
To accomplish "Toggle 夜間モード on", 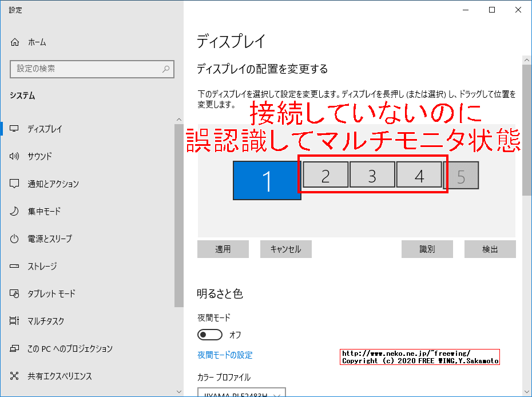I will (x=210, y=335).
